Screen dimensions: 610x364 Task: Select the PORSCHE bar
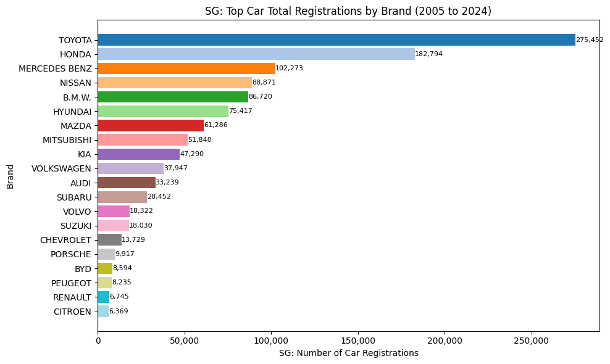click(x=107, y=254)
